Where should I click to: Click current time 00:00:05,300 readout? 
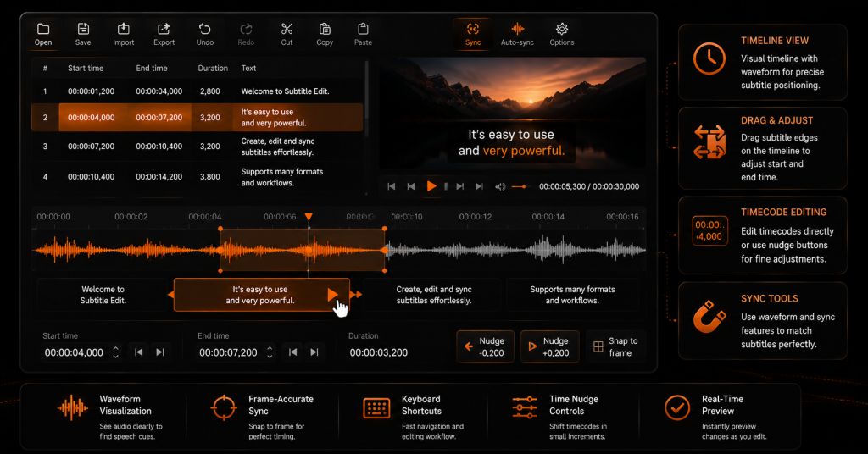[562, 186]
